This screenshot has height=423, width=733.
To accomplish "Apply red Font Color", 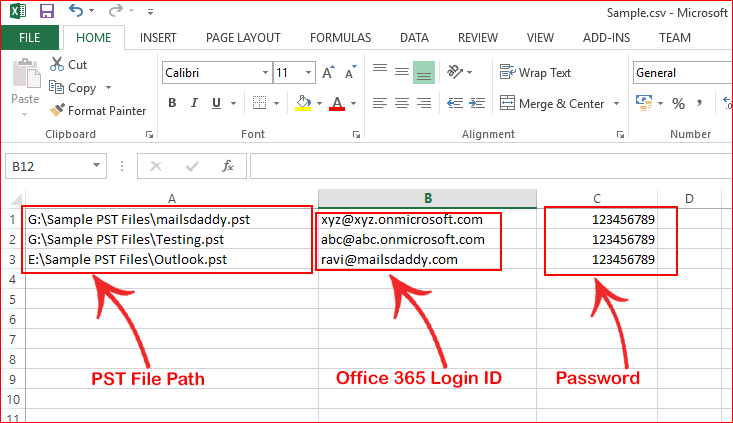I will point(337,103).
